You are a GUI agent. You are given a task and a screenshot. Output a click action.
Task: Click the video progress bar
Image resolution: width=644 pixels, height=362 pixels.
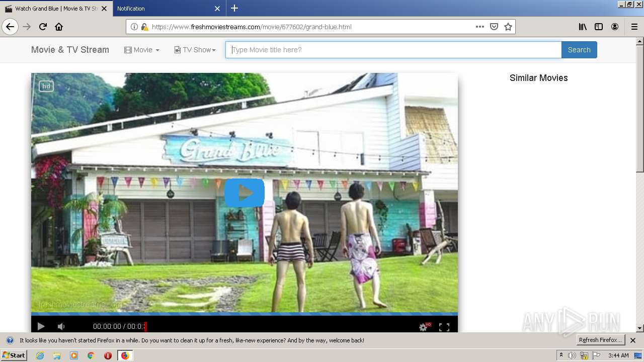(245, 314)
